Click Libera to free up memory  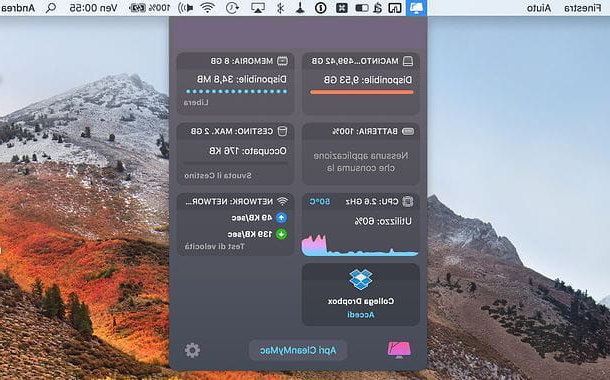[196, 102]
